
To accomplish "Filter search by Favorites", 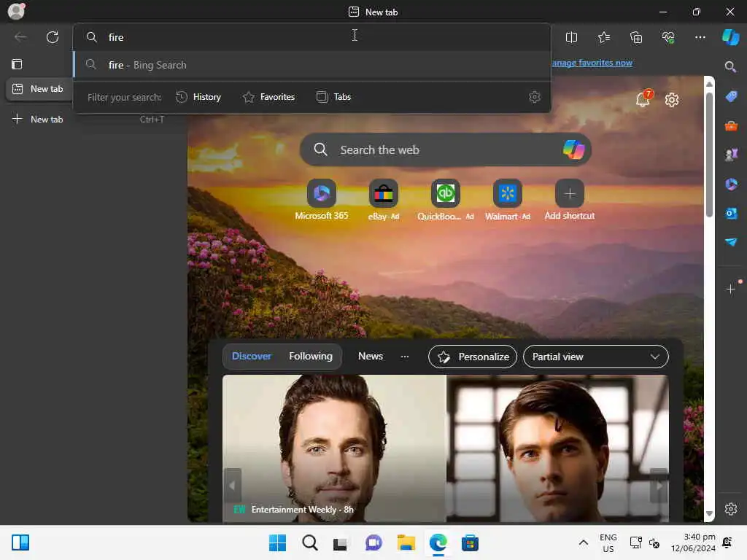I will [268, 97].
